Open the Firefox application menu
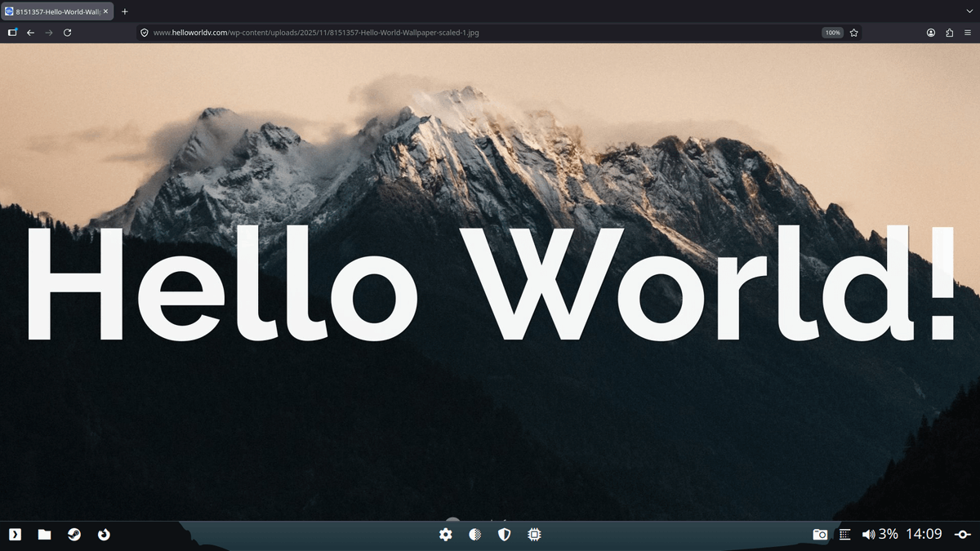The height and width of the screenshot is (551, 980). pyautogui.click(x=969, y=33)
